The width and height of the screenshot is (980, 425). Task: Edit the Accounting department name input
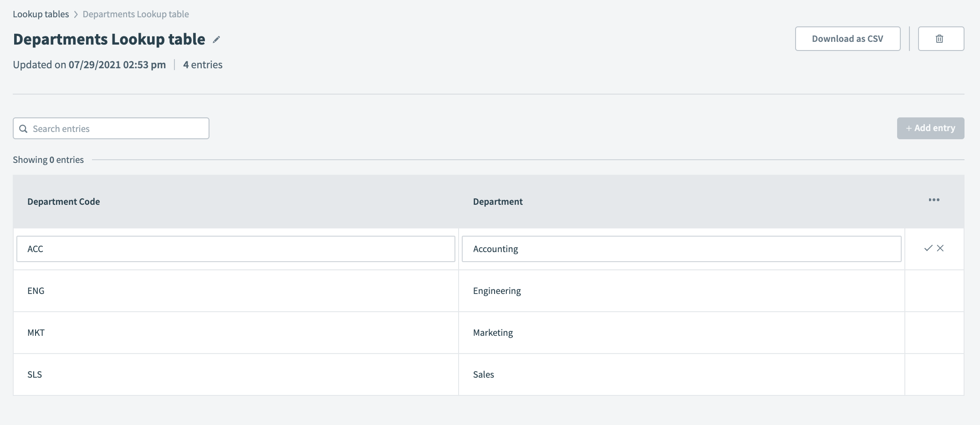pos(681,249)
